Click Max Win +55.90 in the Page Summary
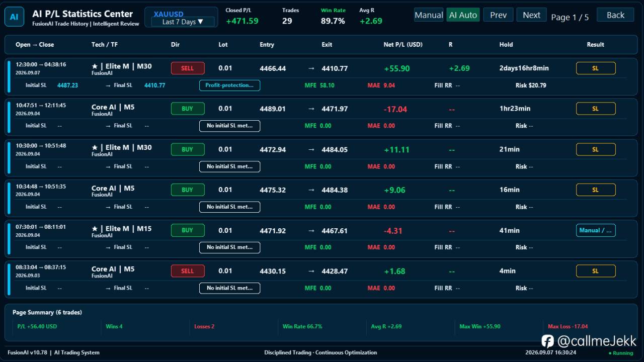This screenshot has height=362, width=644. click(480, 326)
